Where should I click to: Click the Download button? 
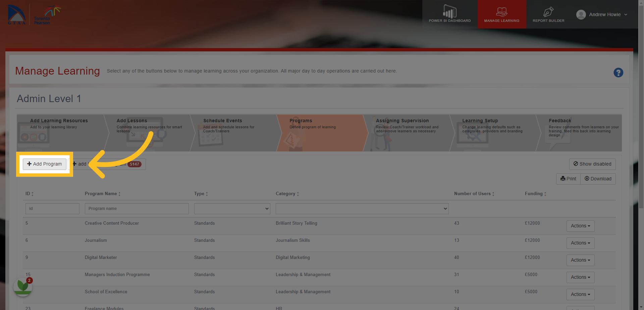[x=598, y=179]
